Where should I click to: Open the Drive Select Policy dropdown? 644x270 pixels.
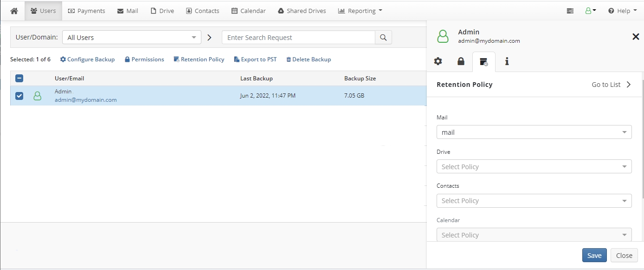click(x=534, y=166)
